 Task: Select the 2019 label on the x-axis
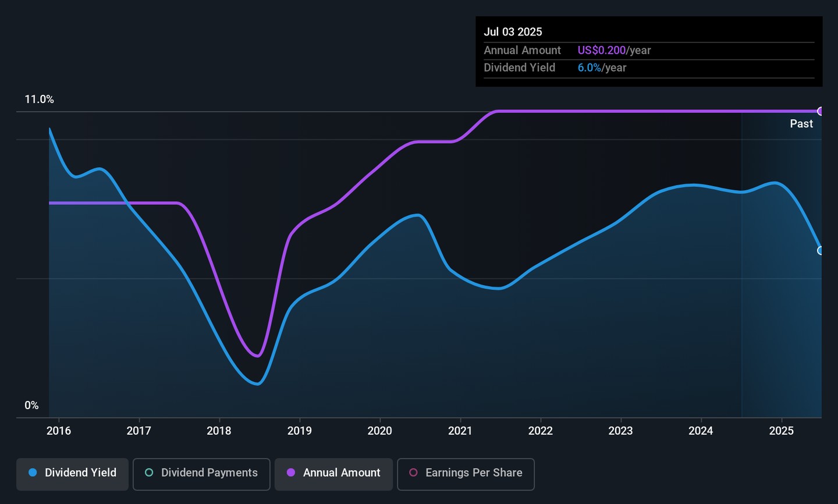coord(300,431)
